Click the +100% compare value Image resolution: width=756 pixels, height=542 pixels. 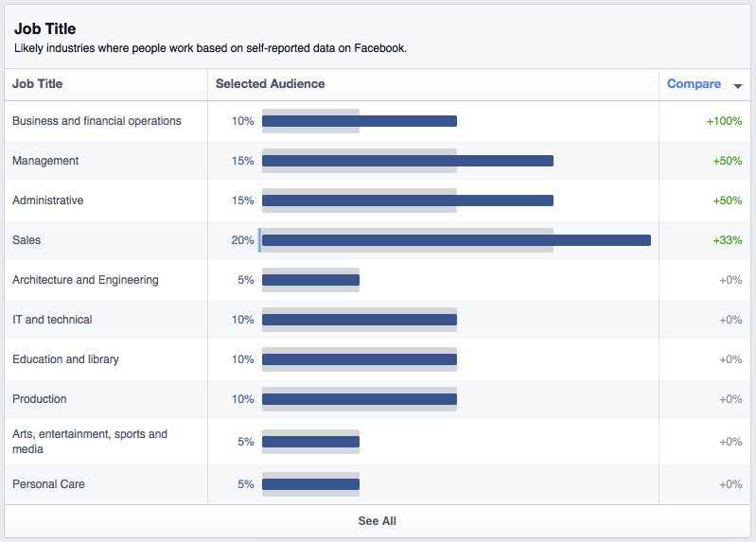724,121
